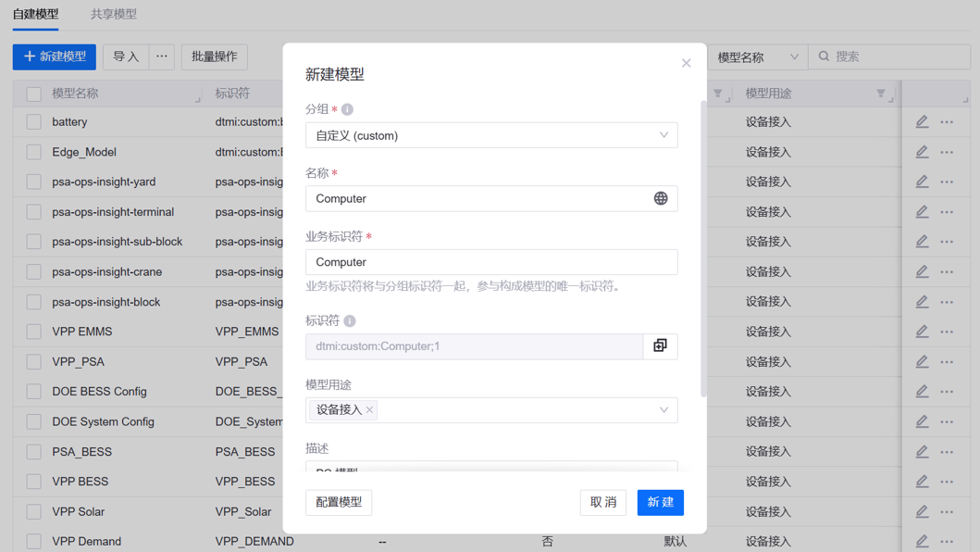Click the 取消 button in the dialog
The image size is (980, 552).
602,502
